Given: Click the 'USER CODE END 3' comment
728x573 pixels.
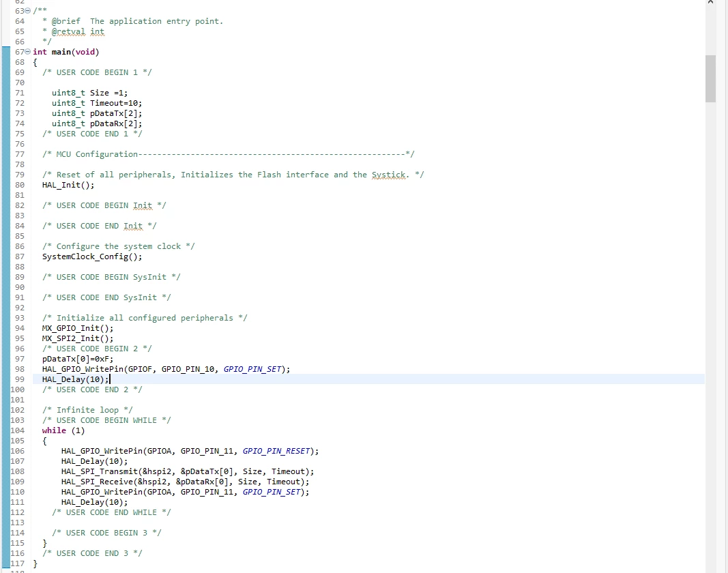Looking at the screenshot, I should [x=92, y=553].
